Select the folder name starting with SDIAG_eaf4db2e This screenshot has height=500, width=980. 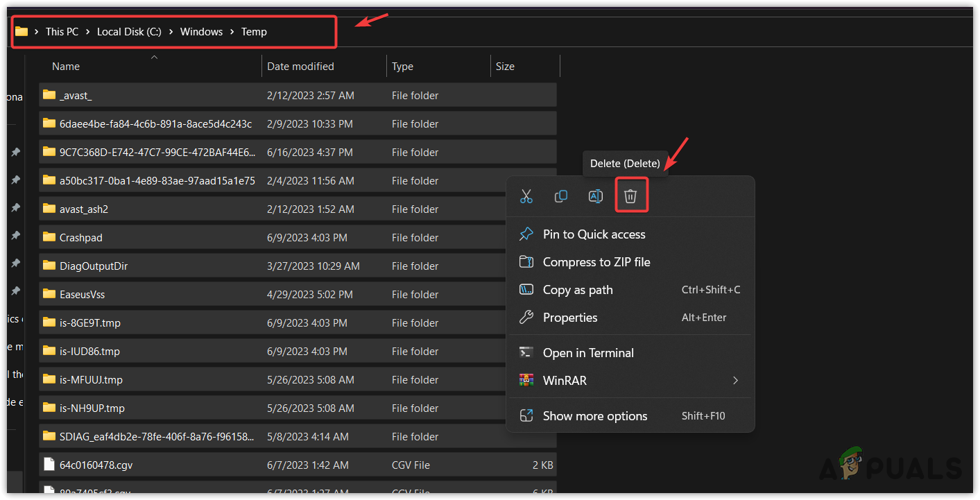[x=157, y=436]
